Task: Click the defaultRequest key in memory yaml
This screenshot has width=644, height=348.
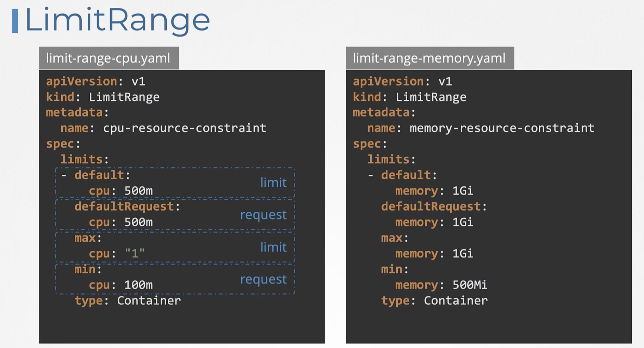Action: point(431,206)
